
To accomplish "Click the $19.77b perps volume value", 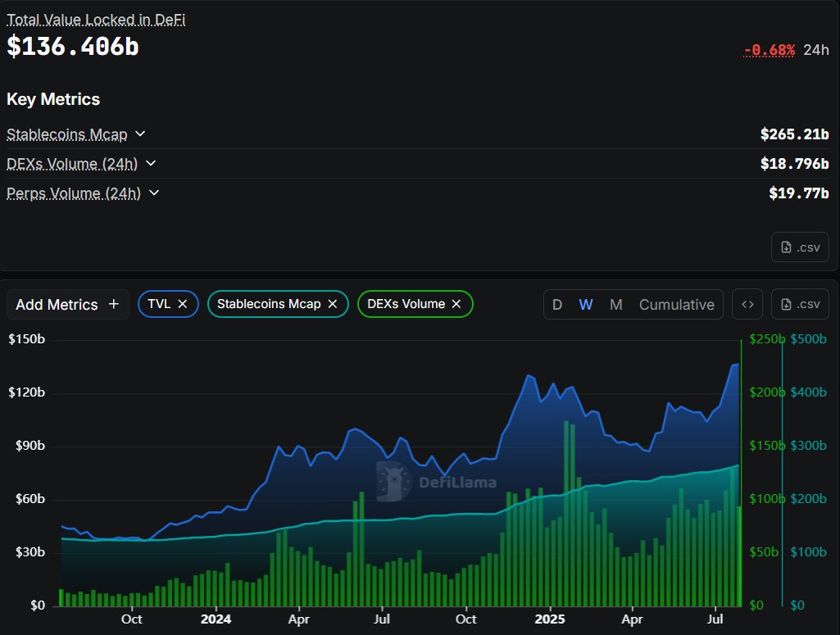I will click(799, 193).
